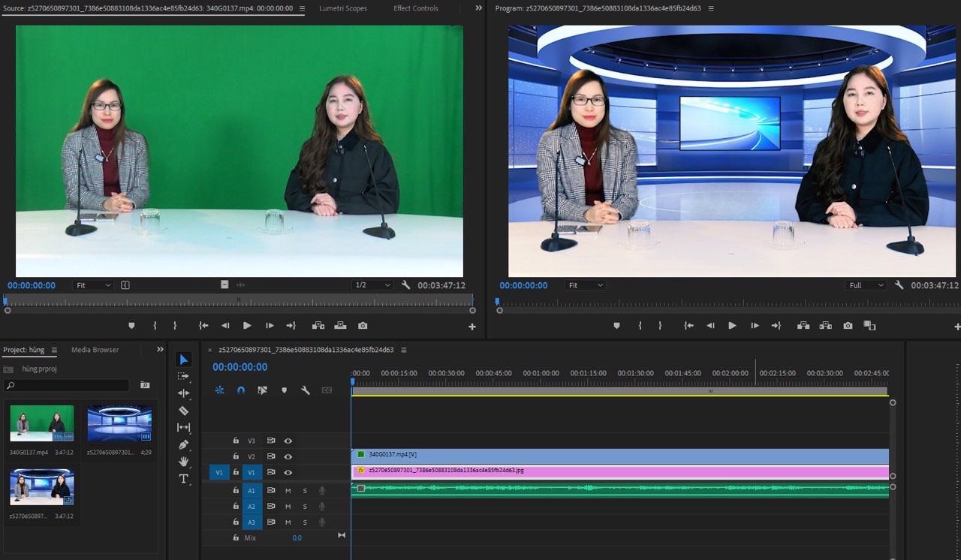Click Export Frame camera icon in Program monitor
The image size is (961, 560).
pos(848,326)
